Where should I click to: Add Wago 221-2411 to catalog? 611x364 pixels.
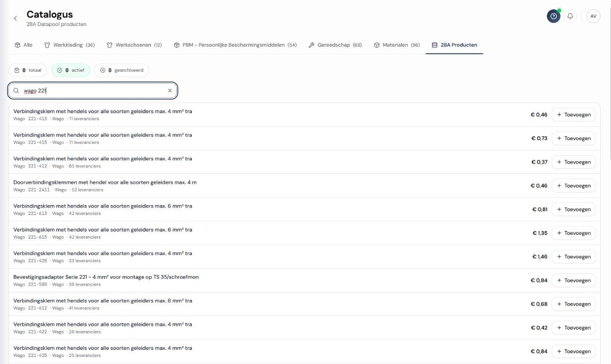tap(573, 186)
